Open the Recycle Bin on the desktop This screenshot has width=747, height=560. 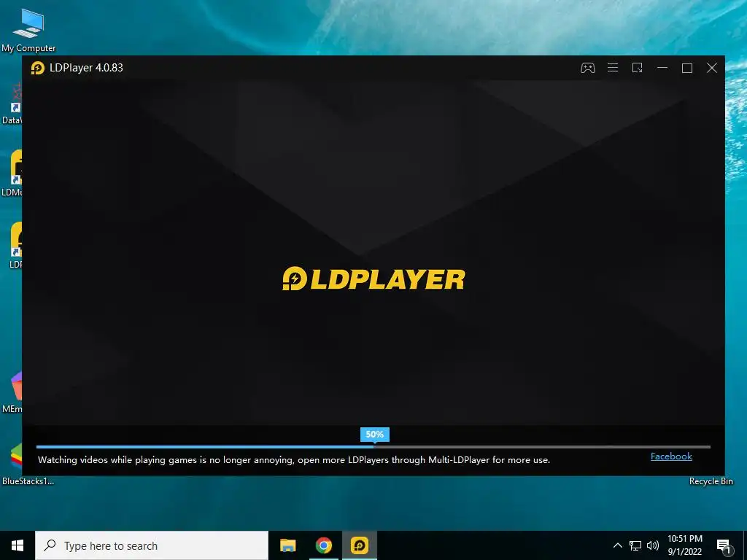(711, 481)
